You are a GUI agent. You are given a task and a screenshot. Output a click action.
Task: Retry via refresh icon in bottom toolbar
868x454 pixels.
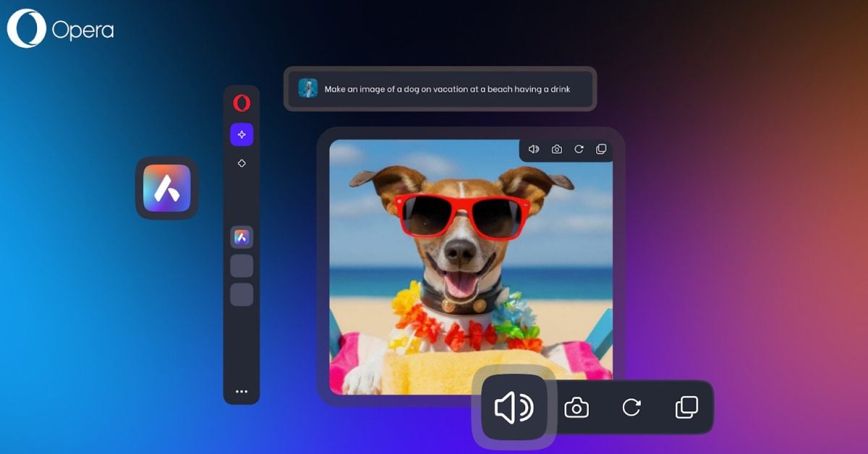coord(632,407)
